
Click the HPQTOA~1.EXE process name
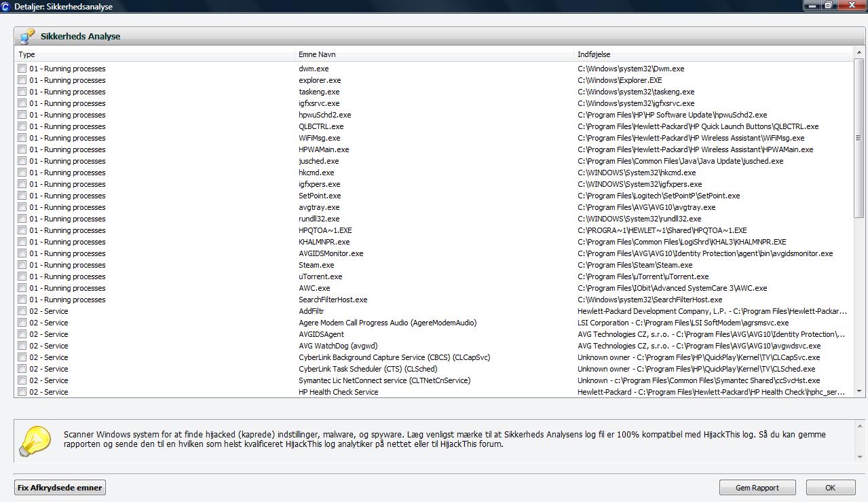point(325,230)
